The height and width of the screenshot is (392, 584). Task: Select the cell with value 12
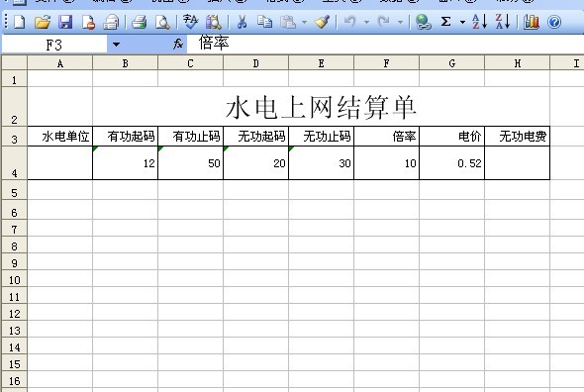coord(125,163)
